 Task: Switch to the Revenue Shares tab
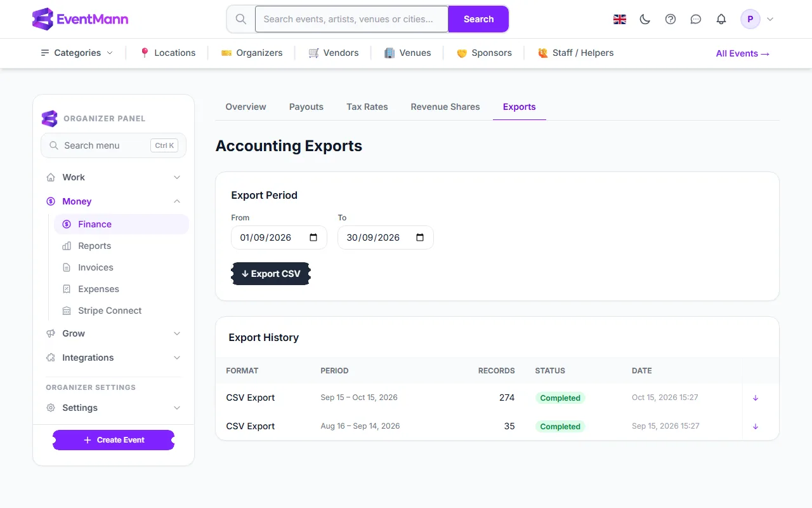point(445,107)
